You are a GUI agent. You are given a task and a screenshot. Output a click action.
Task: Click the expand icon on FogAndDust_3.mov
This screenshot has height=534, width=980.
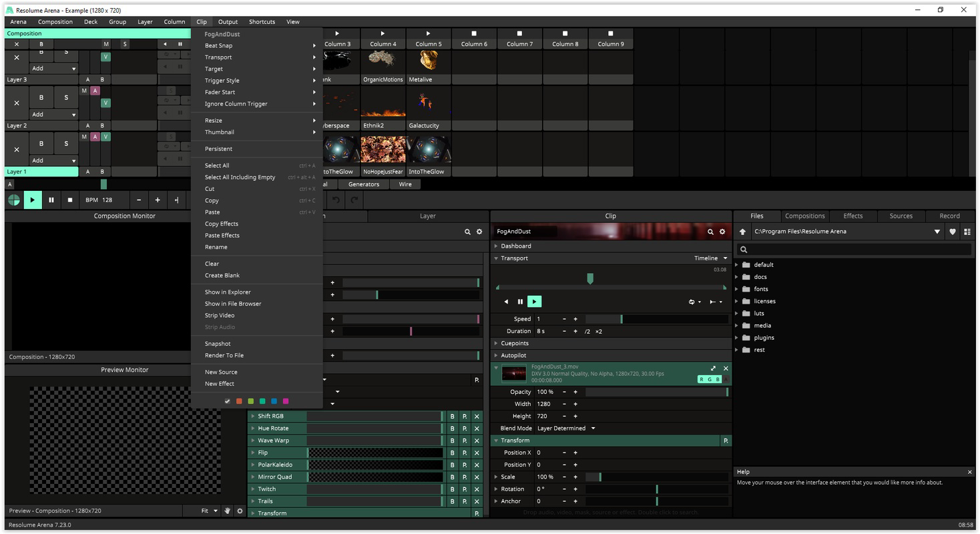point(713,368)
